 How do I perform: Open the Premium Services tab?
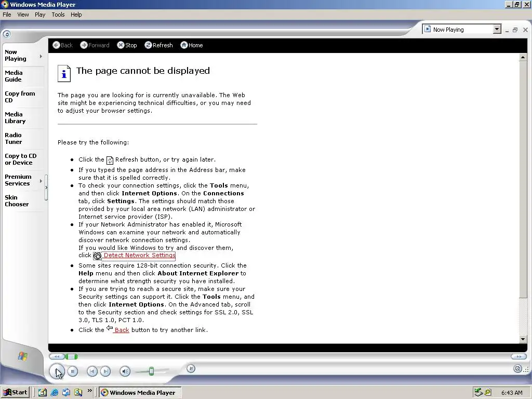click(18, 180)
